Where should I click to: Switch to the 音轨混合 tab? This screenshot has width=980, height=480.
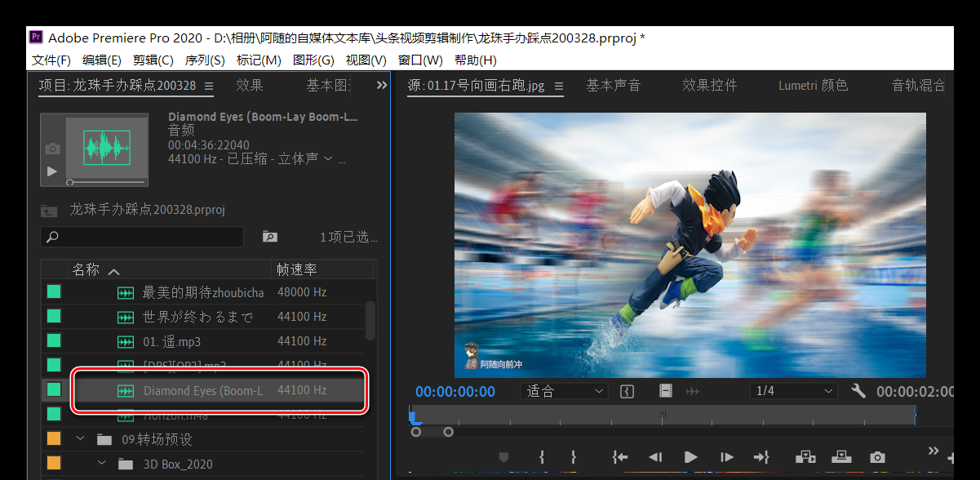(919, 85)
